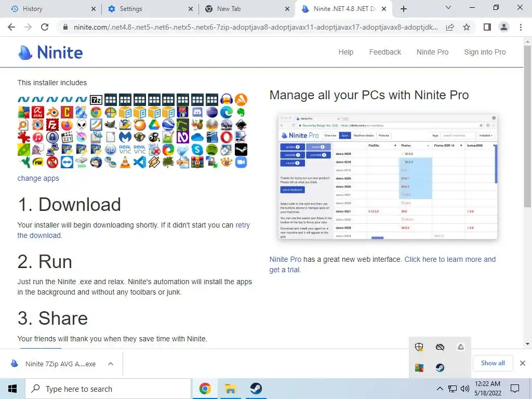The width and height of the screenshot is (532, 399).
Task: Click the Ninite Pro screenshot thumbnail
Action: 388,177
